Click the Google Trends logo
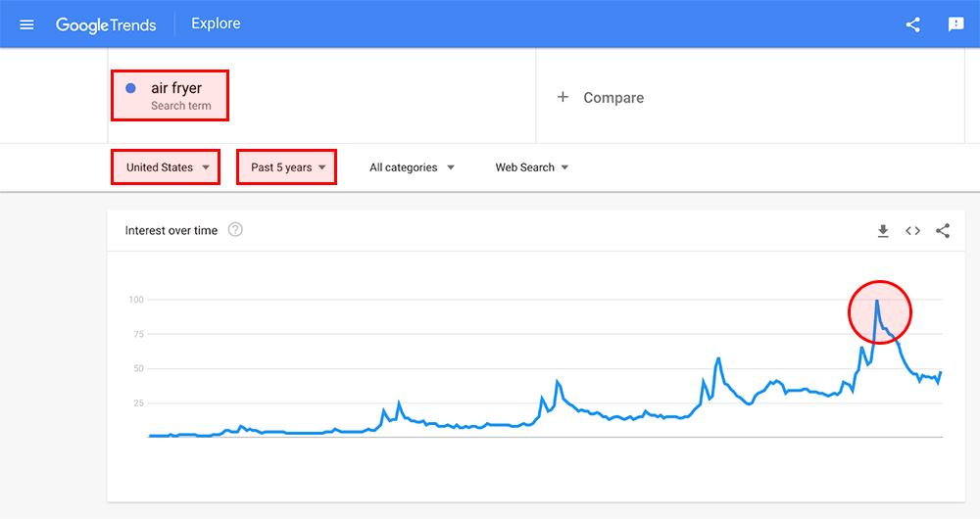The image size is (980, 519). [x=106, y=24]
